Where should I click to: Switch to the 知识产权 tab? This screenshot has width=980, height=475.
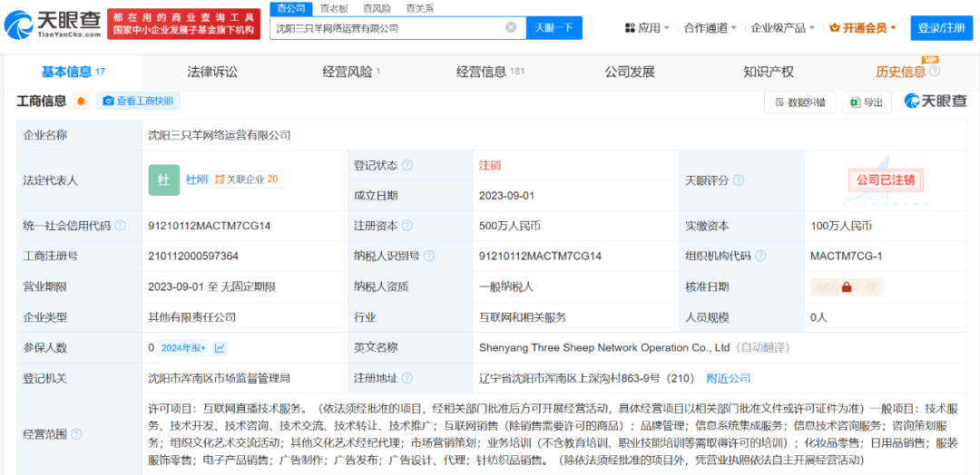[769, 72]
